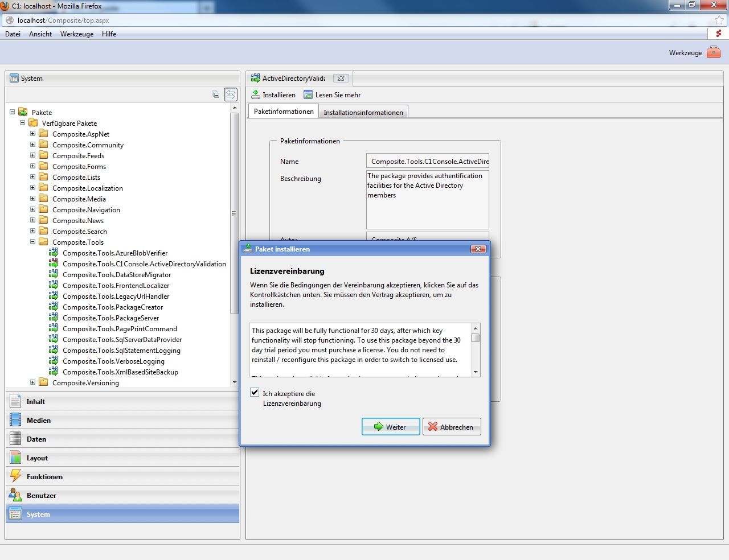The image size is (729, 560).
Task: Click the Abbrechen button
Action: click(451, 427)
